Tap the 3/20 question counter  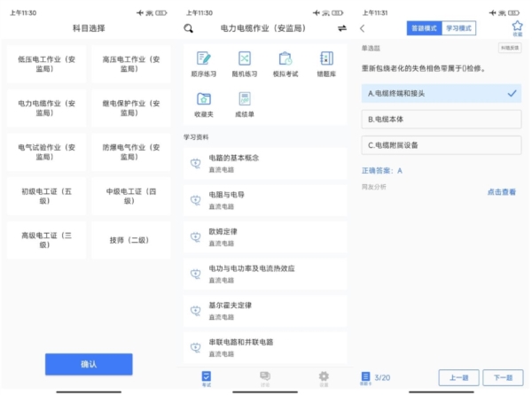pyautogui.click(x=382, y=377)
